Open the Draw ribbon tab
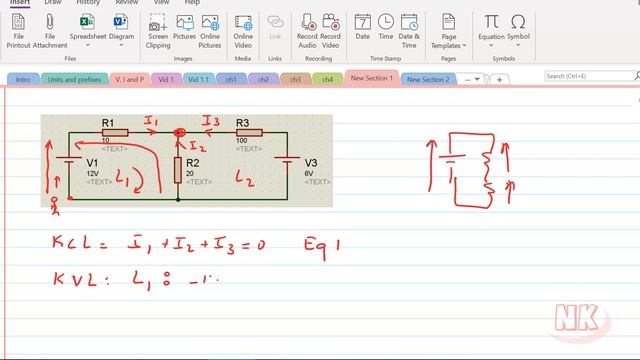This screenshot has width=640, height=360. (x=53, y=2)
